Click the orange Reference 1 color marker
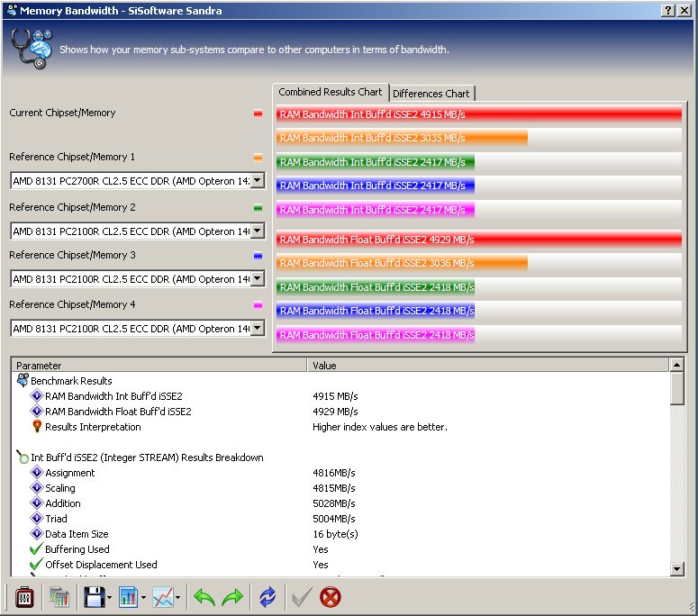The height and width of the screenshot is (616, 698). click(x=258, y=157)
